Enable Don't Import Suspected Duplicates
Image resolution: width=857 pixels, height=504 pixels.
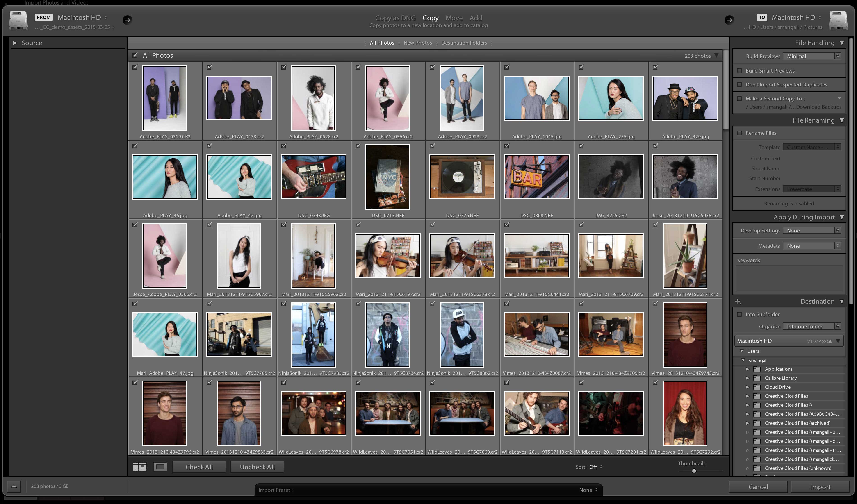739,85
